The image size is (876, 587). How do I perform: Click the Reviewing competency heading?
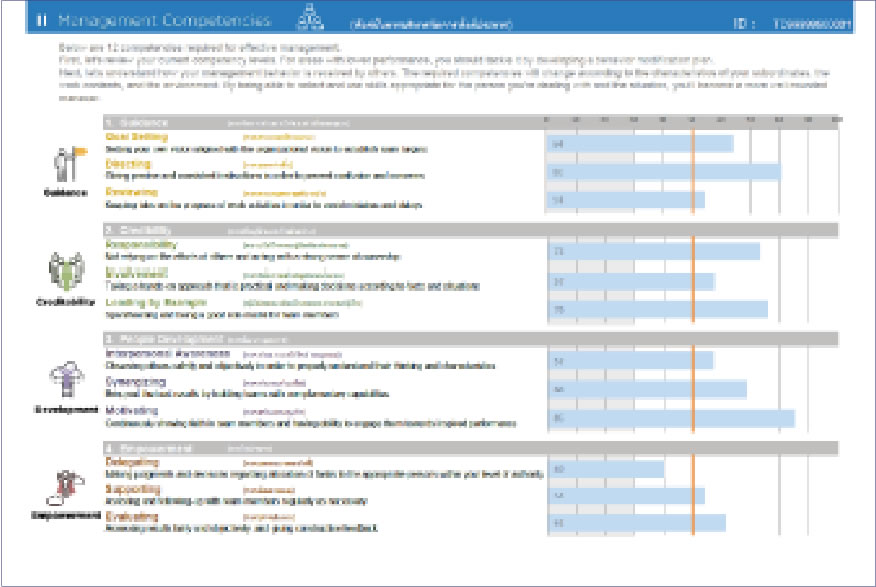132,191
